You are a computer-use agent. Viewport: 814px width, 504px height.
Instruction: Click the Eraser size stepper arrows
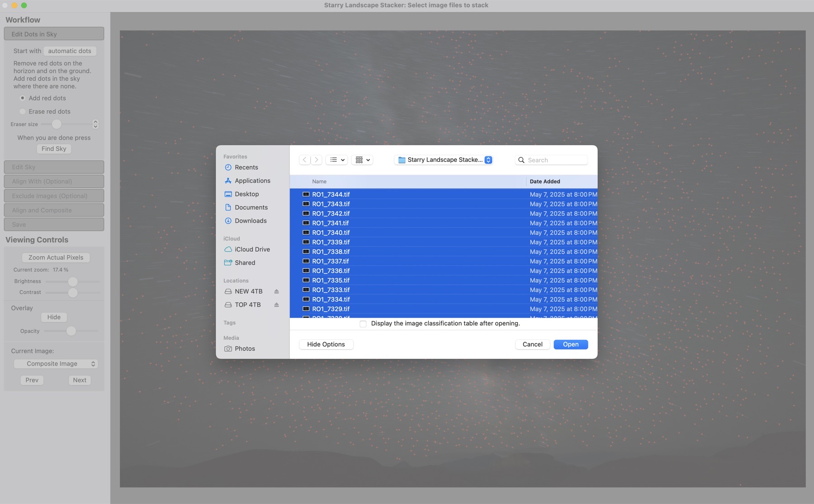[95, 124]
